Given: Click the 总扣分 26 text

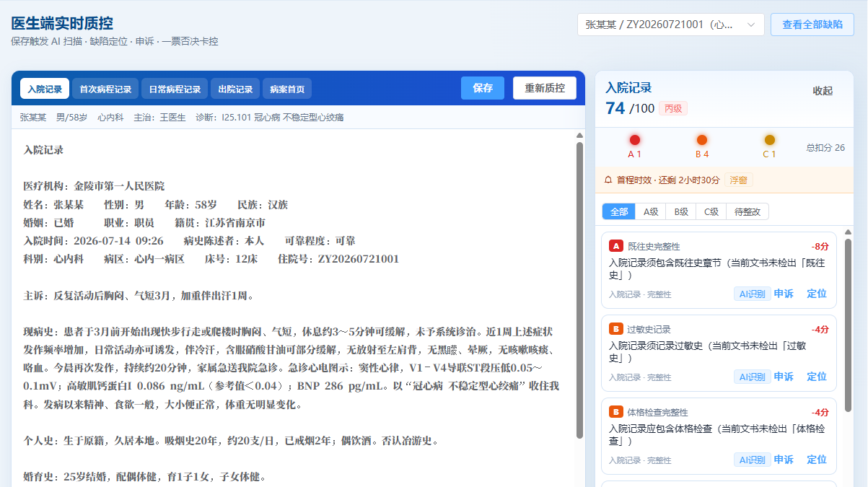Looking at the screenshot, I should tap(825, 148).
